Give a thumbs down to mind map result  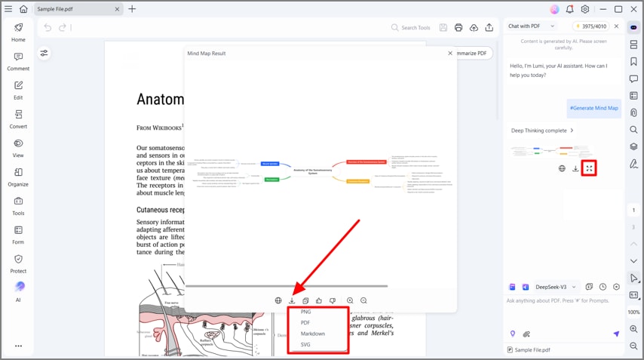[x=333, y=300]
